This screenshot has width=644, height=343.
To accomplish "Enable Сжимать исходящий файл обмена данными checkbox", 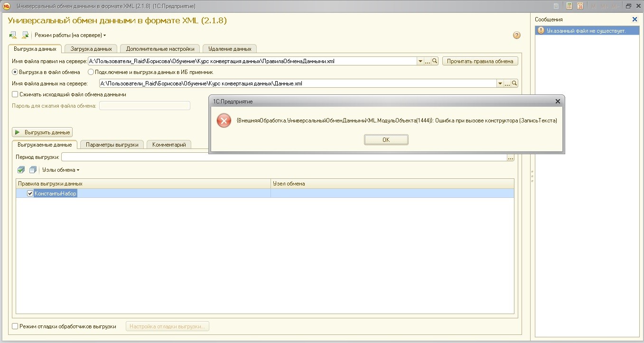I will pyautogui.click(x=15, y=94).
